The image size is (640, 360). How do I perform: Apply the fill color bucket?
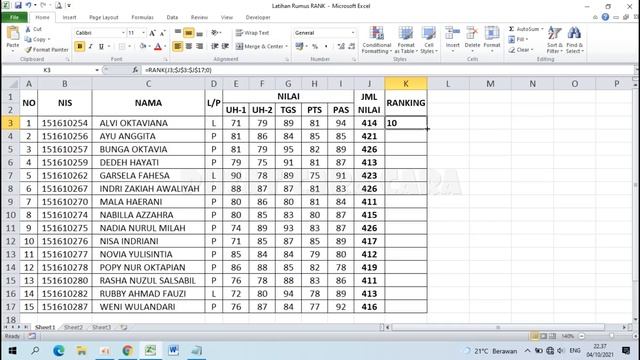[142, 47]
